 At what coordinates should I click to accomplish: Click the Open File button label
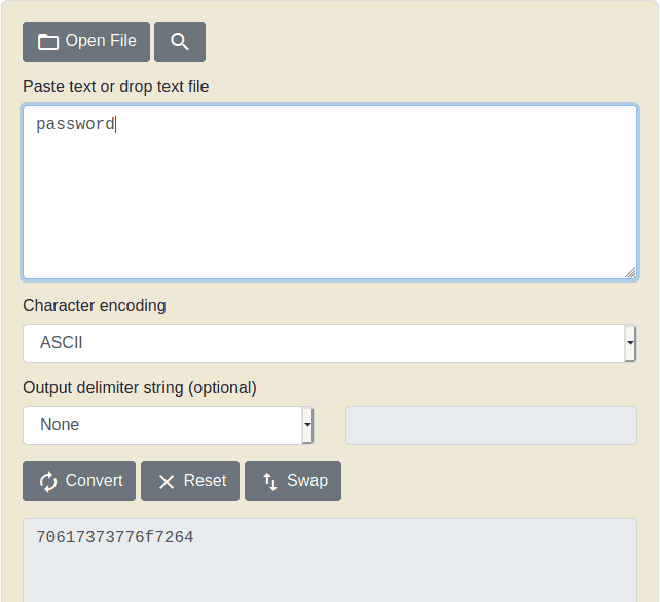pyautogui.click(x=101, y=41)
